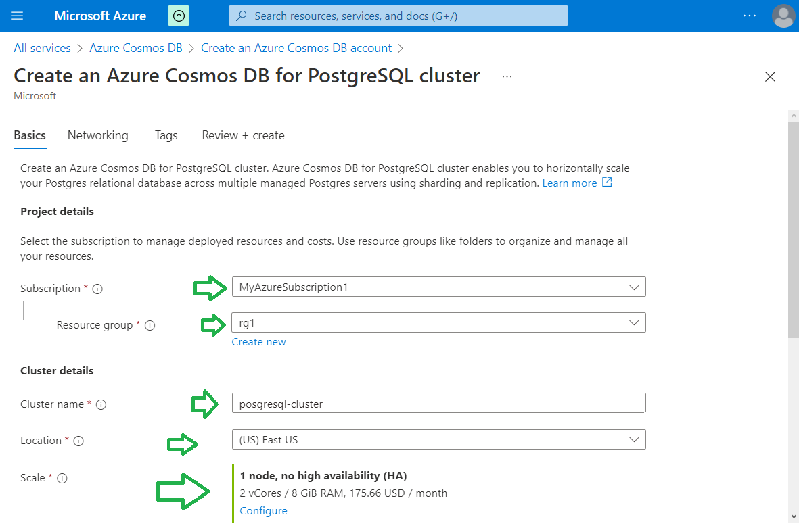
Task: Click the Microsoft Azure home logo text
Action: click(x=100, y=16)
